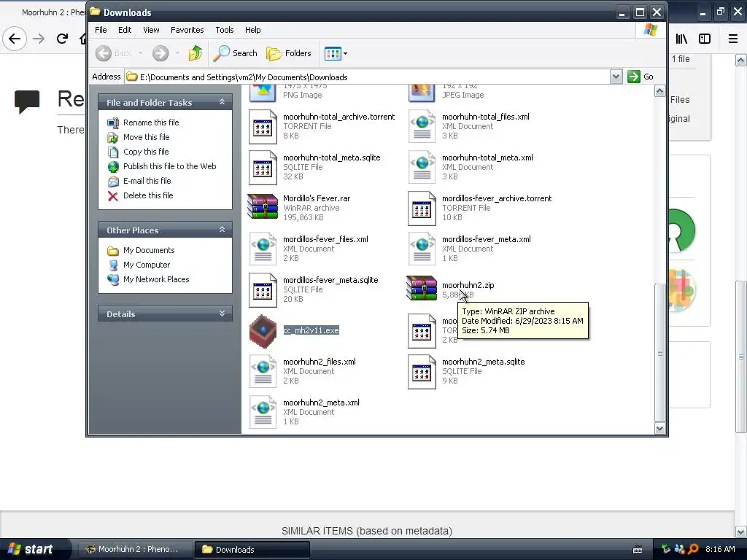Expand the Address bar dropdown
The height and width of the screenshot is (560, 747).
[616, 77]
